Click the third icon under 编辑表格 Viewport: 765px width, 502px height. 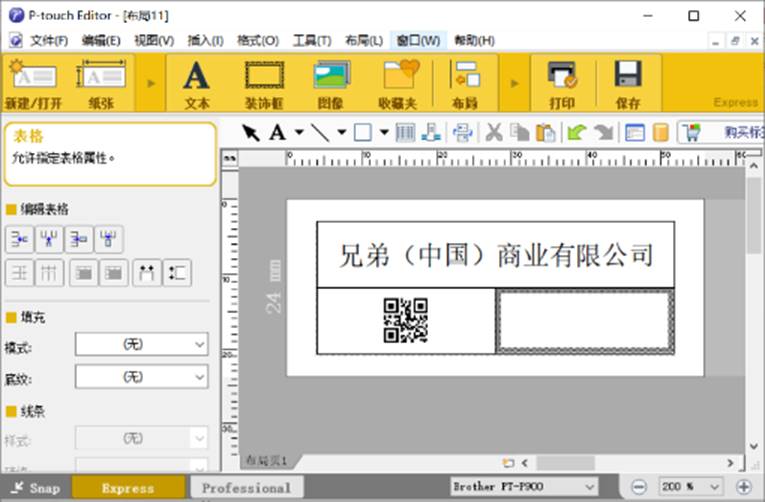pos(79,239)
